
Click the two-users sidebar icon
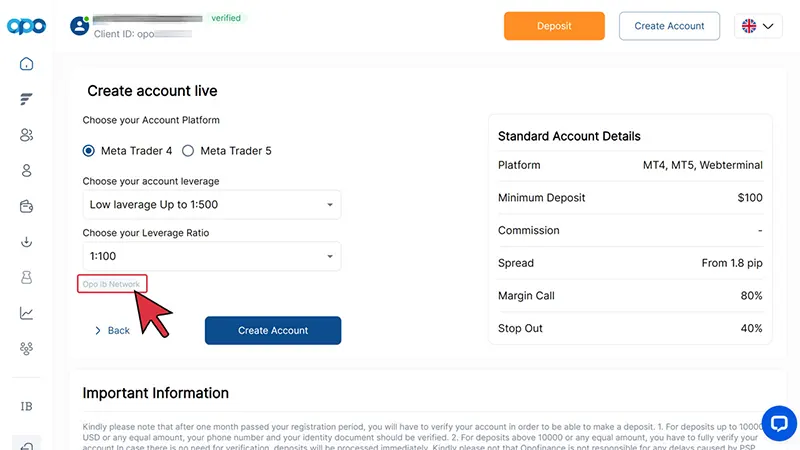pyautogui.click(x=27, y=135)
